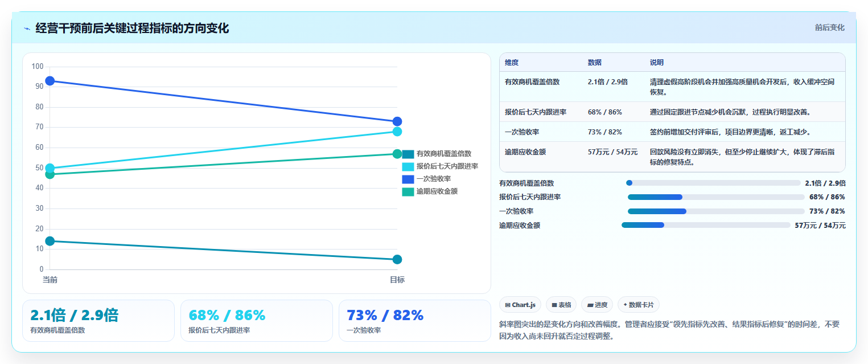Click the chart title 经营干预前后关键过程指标的方向变化

tap(132, 28)
